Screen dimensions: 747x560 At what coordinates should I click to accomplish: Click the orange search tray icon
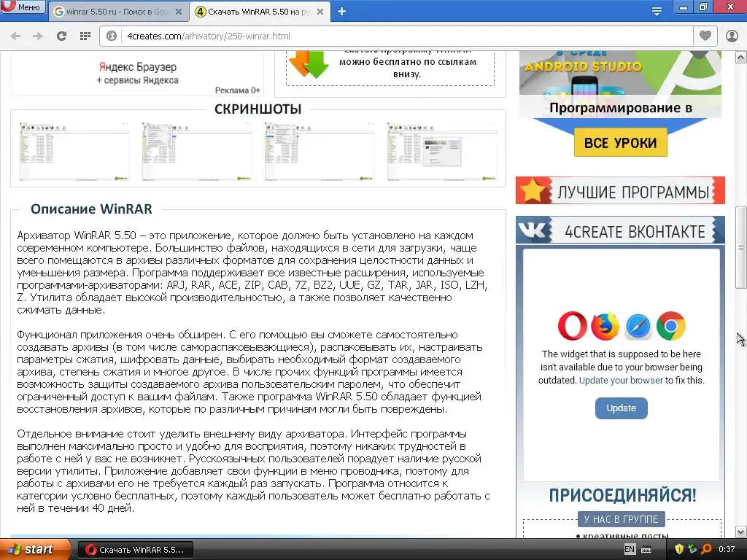706,549
